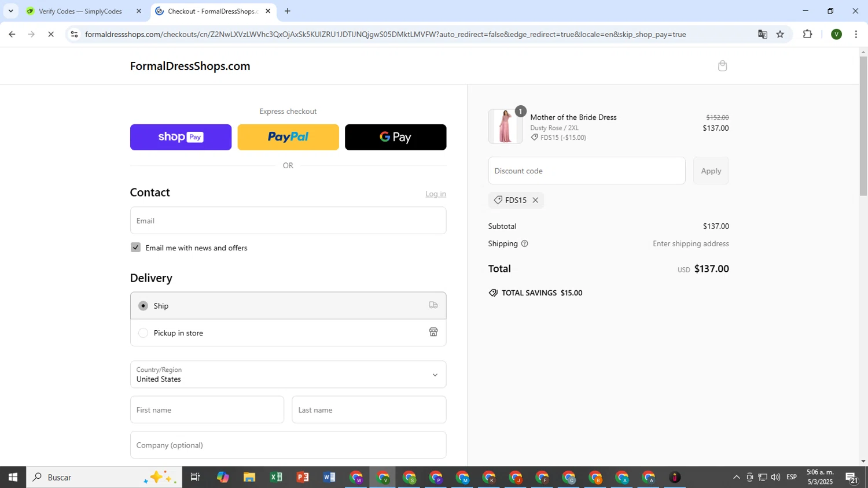Click the Ship delivery truck icon
Image resolution: width=868 pixels, height=488 pixels.
(433, 305)
